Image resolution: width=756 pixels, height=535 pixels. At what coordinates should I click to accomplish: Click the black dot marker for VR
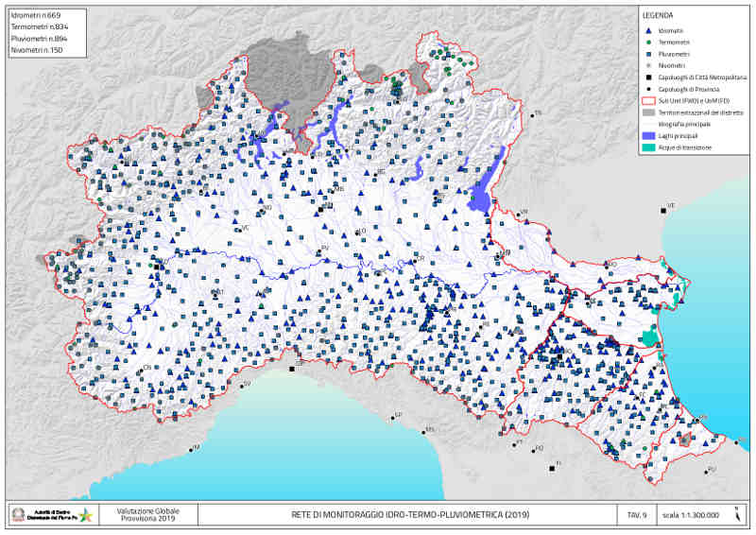[x=518, y=215]
